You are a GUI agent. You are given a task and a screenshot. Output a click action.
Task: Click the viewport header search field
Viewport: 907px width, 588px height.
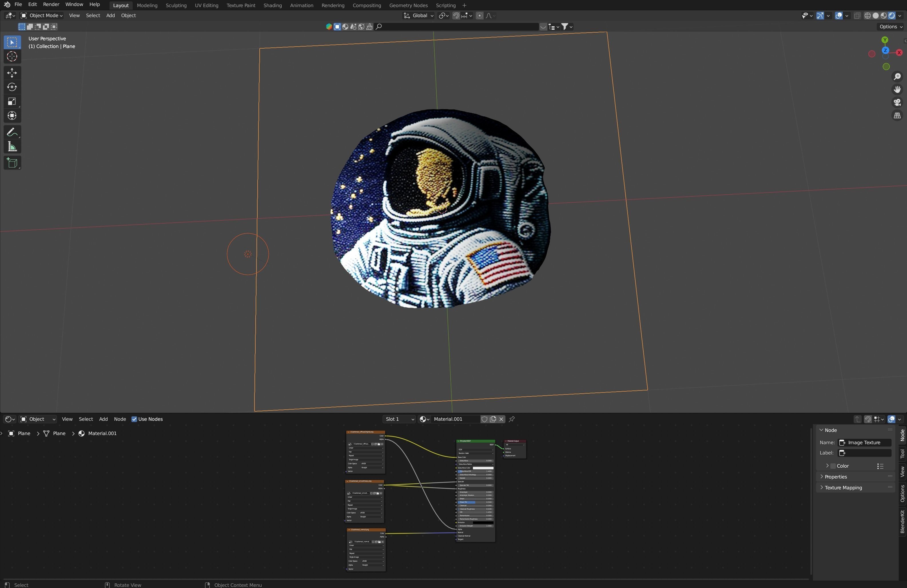coord(457,27)
